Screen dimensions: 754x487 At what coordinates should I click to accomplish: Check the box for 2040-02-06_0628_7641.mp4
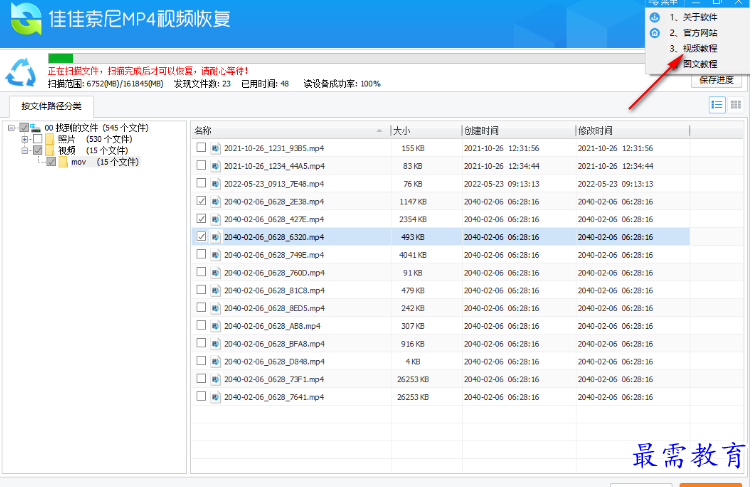point(201,396)
